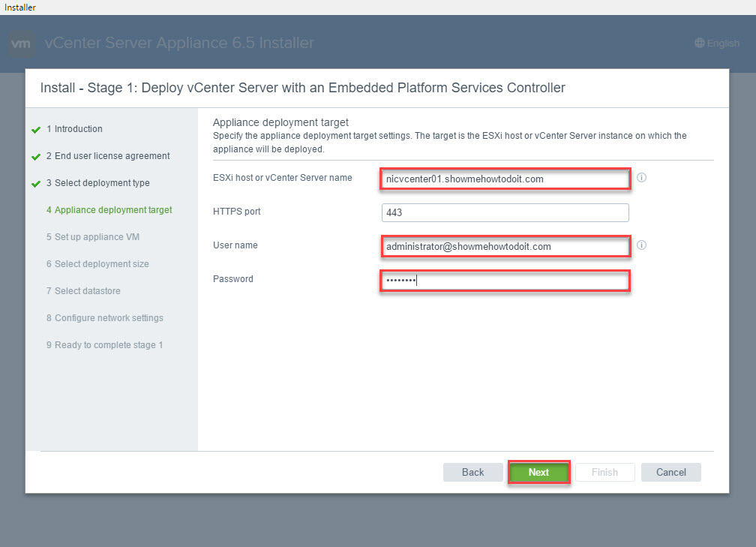Click step 9 Ready to complete stage 1
756x547 pixels.
tap(108, 345)
